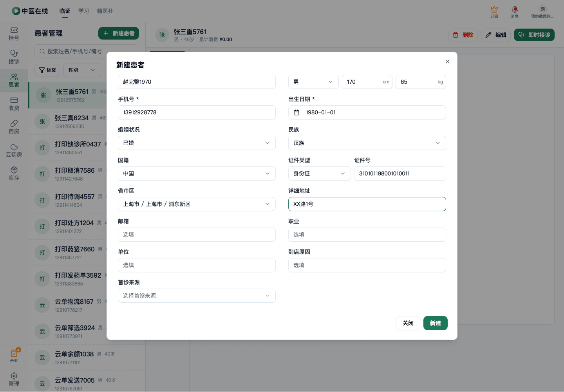This screenshot has height=392, width=564.
Task: Click the 编辑 edit button
Action: pos(496,35)
